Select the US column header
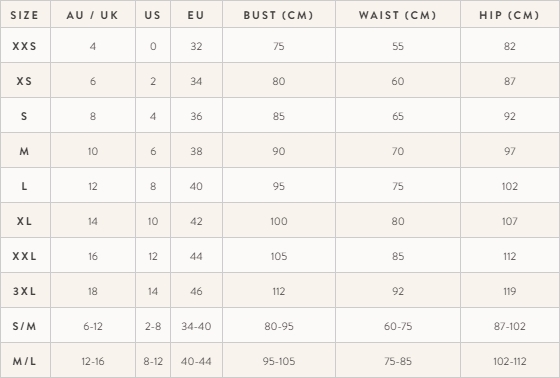 click(x=153, y=15)
